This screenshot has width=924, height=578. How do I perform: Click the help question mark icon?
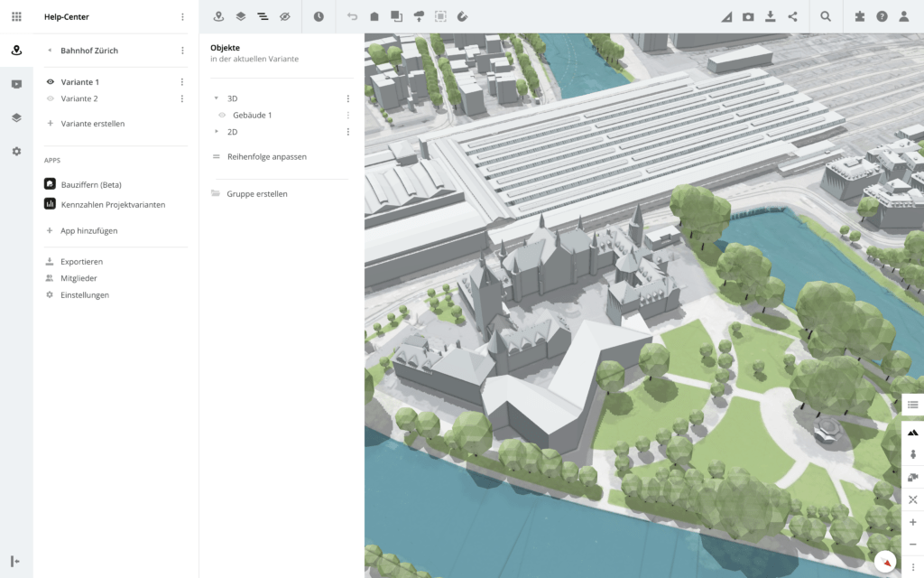(x=882, y=16)
